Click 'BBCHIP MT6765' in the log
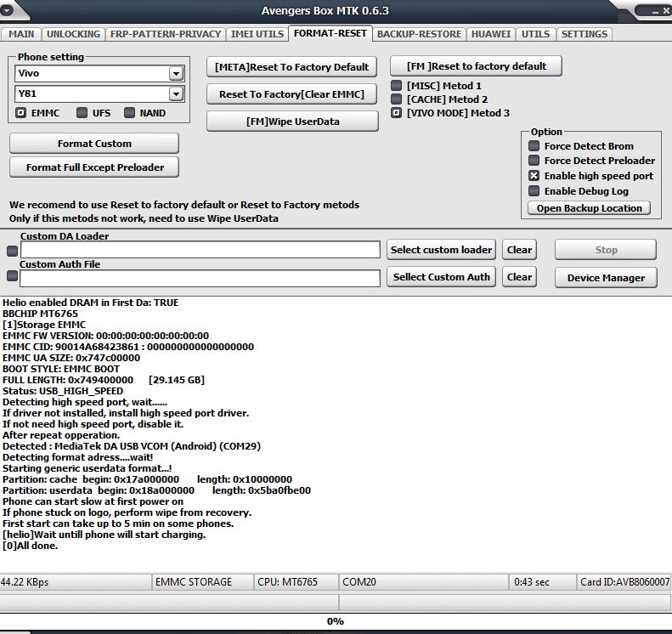The height and width of the screenshot is (634, 672). pos(40,314)
